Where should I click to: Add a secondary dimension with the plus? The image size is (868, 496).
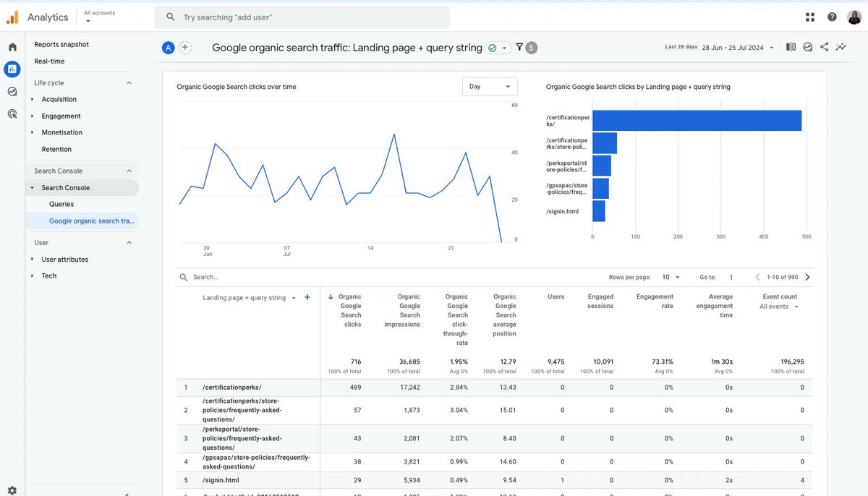point(307,297)
